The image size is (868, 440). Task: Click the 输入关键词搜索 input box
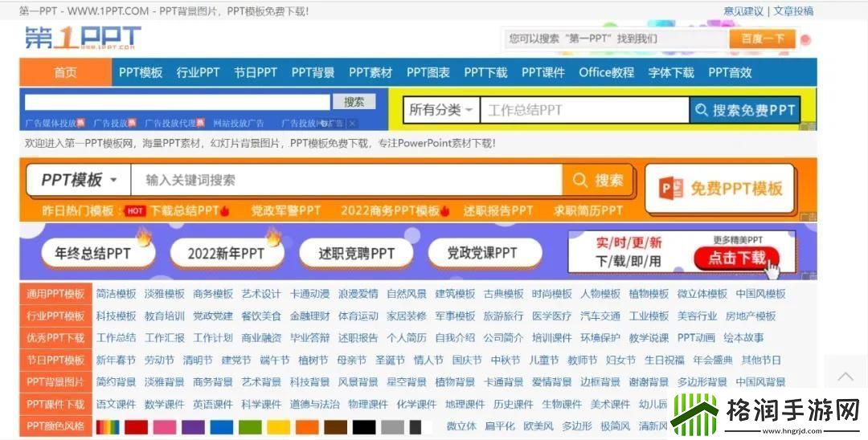[x=346, y=180]
